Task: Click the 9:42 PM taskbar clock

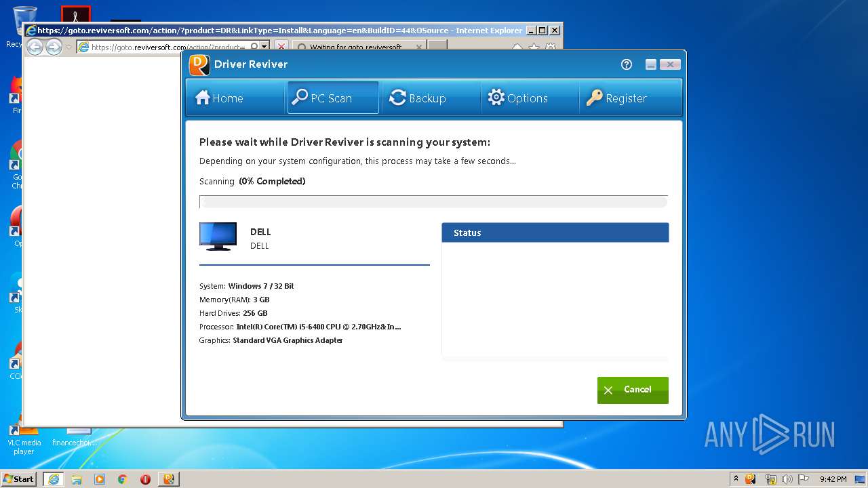Action: (x=833, y=479)
